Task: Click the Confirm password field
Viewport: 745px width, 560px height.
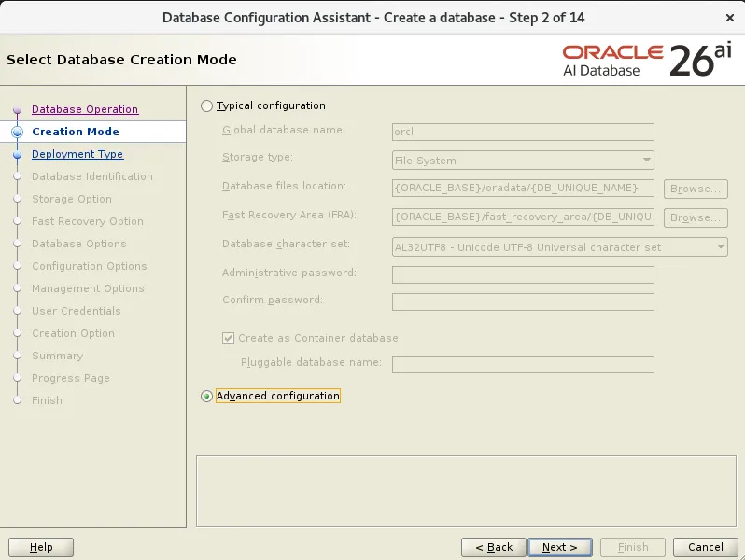Action: pos(523,301)
